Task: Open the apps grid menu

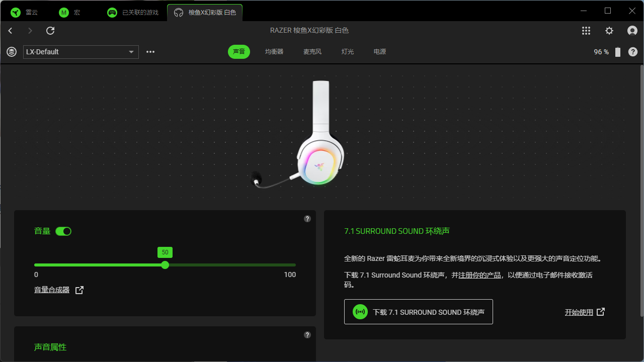Action: coord(586,31)
